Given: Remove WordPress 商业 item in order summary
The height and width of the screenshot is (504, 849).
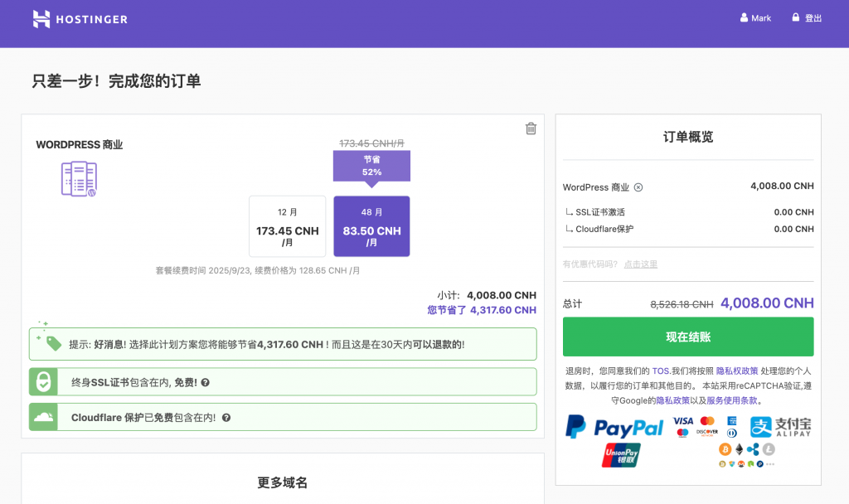Looking at the screenshot, I should (638, 187).
